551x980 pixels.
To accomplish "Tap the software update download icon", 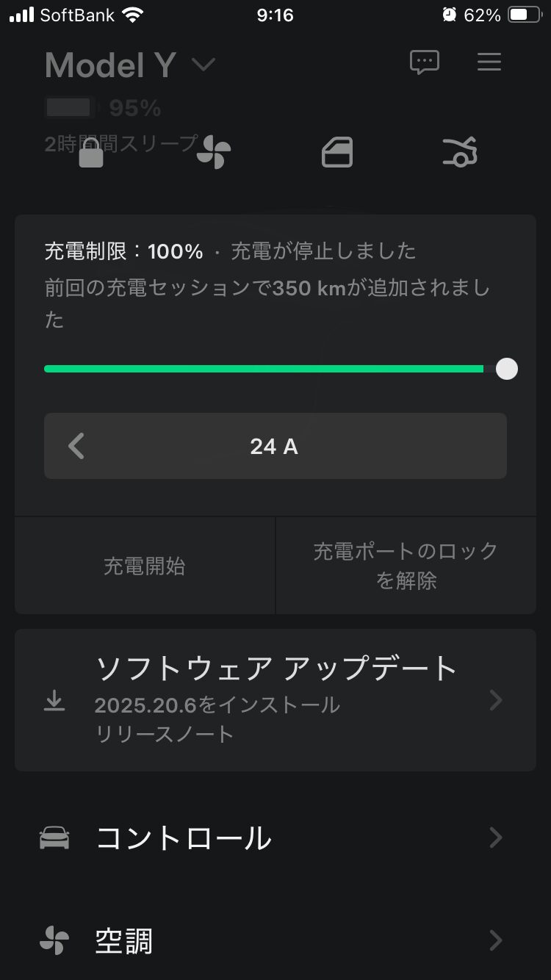I will click(x=54, y=702).
